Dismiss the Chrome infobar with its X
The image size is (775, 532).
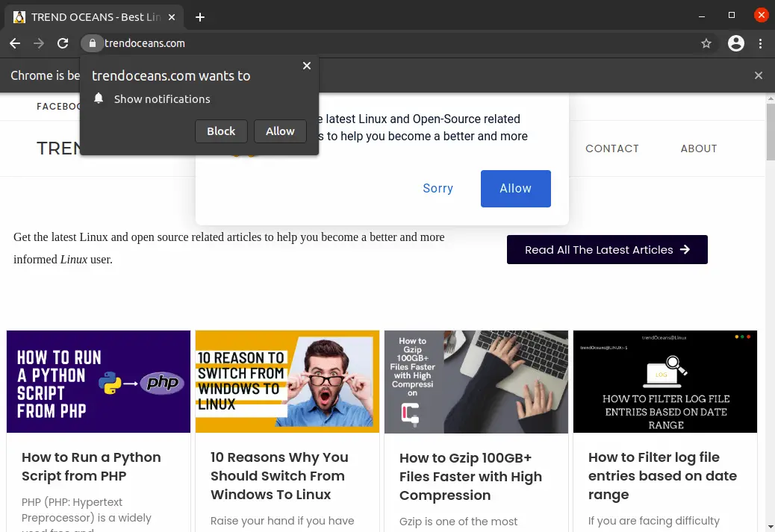pyautogui.click(x=758, y=75)
